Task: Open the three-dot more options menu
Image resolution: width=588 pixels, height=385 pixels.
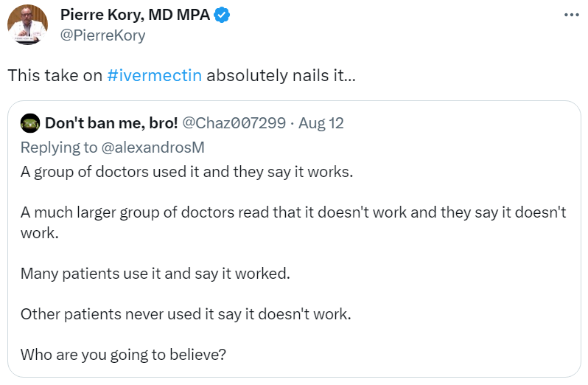Action: (x=570, y=15)
